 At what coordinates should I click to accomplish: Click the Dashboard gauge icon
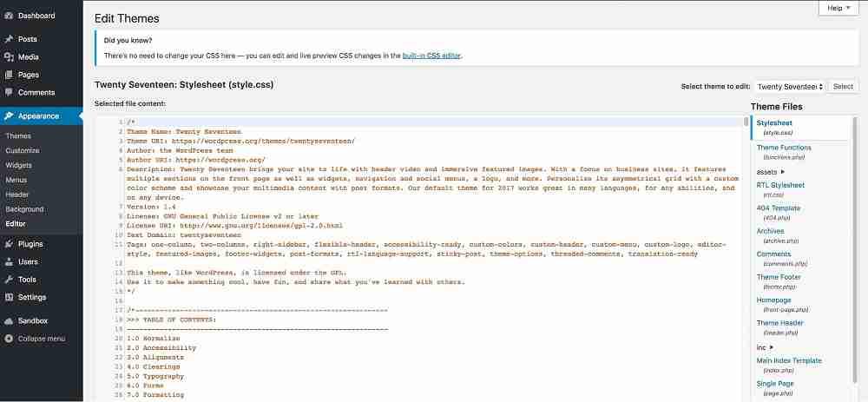9,16
